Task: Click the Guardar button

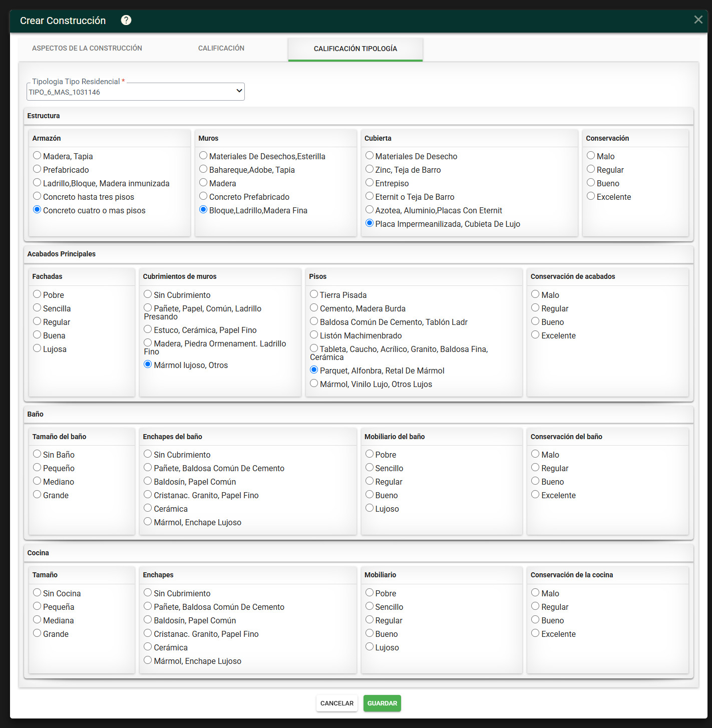Action: click(382, 703)
